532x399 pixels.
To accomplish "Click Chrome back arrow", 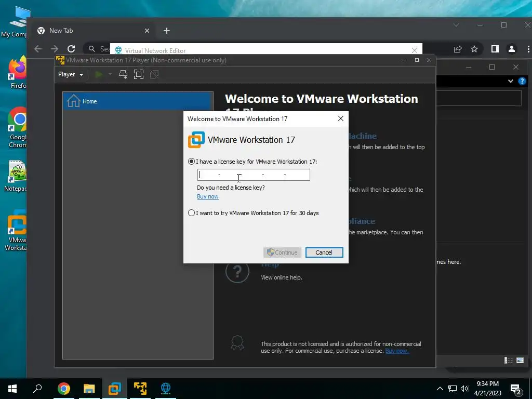I will (38, 49).
